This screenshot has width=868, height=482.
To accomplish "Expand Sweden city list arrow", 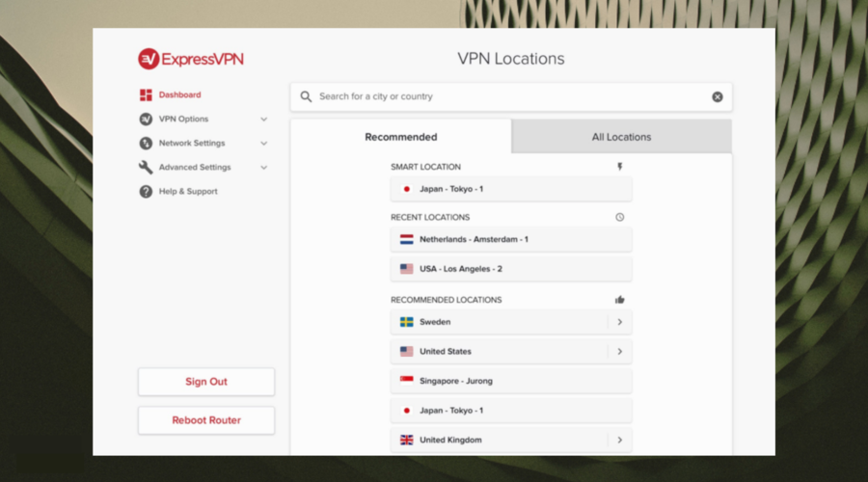I will (619, 322).
